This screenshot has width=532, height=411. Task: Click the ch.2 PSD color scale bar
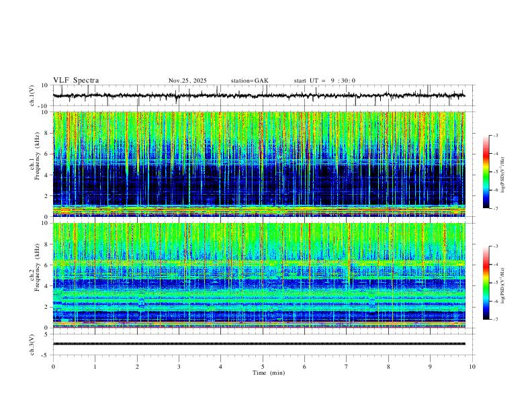[486, 283]
